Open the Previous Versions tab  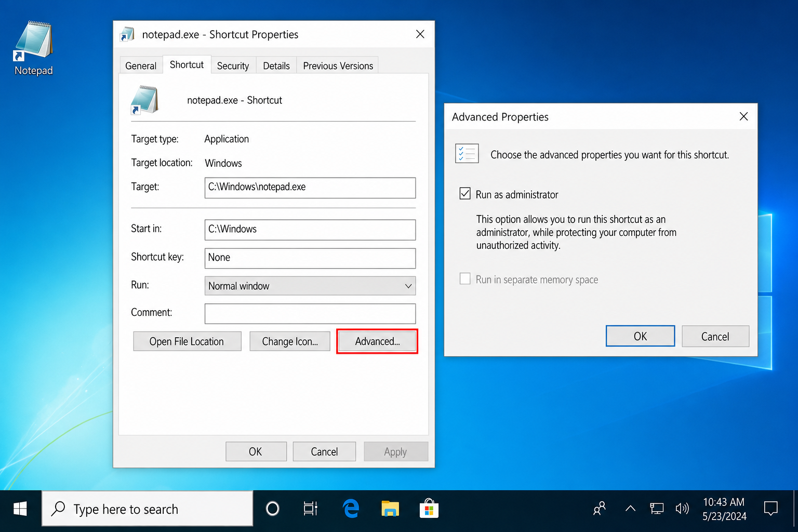pyautogui.click(x=338, y=65)
